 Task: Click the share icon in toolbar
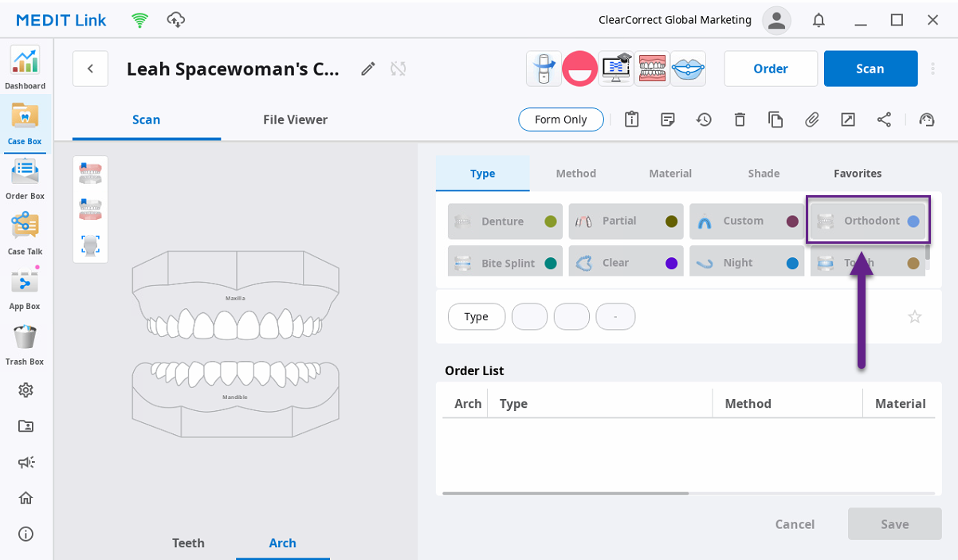point(884,119)
